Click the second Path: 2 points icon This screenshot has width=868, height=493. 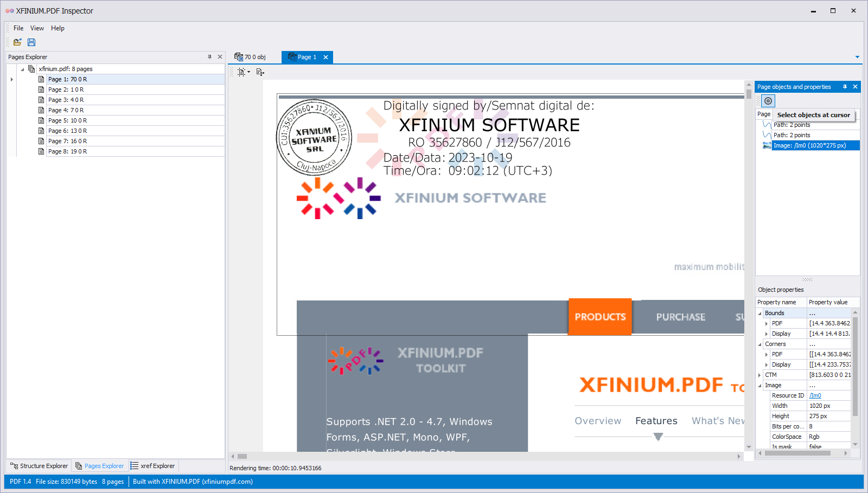767,135
